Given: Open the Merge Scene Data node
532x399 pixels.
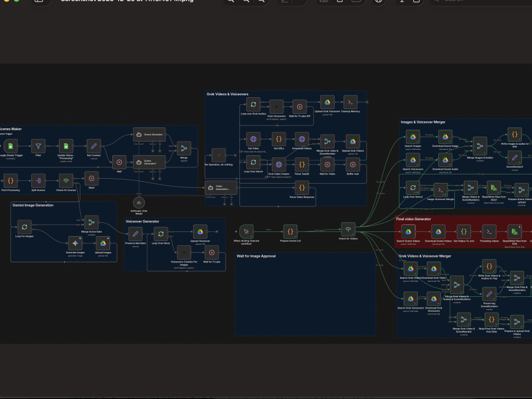Looking at the screenshot, I should click(x=92, y=222).
